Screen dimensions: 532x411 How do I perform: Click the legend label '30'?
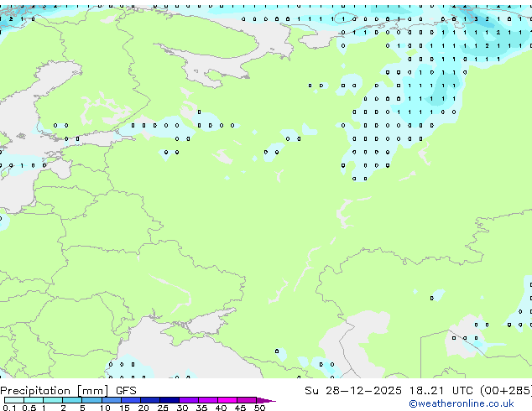[x=182, y=408]
